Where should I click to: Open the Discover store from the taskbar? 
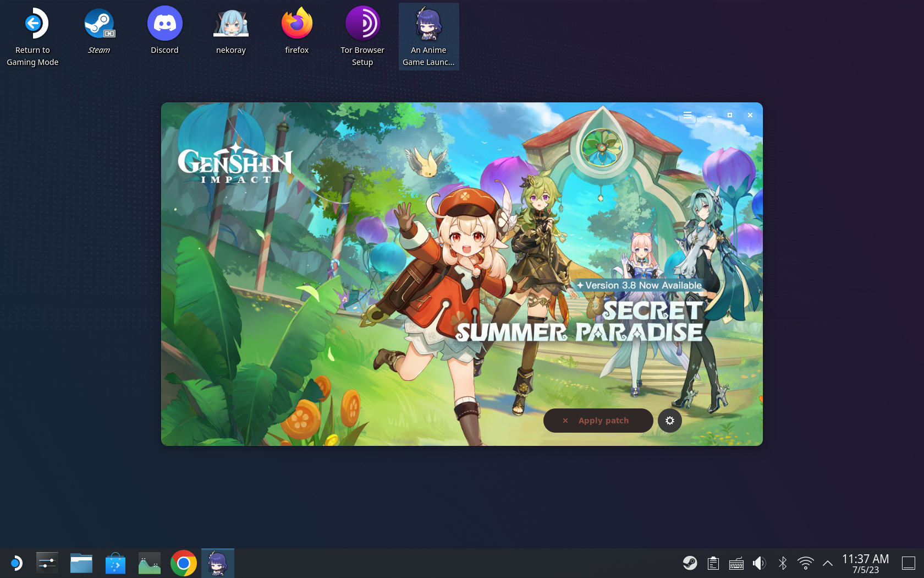click(115, 563)
